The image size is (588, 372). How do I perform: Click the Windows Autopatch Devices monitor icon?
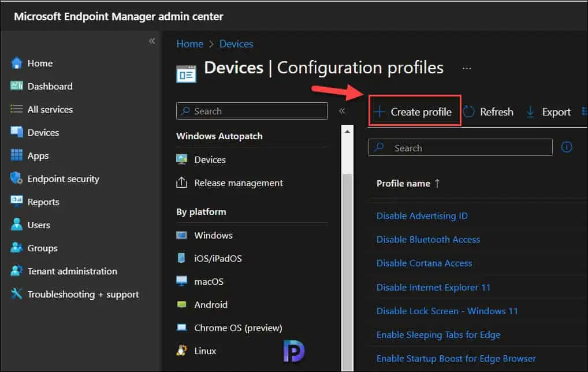(182, 159)
